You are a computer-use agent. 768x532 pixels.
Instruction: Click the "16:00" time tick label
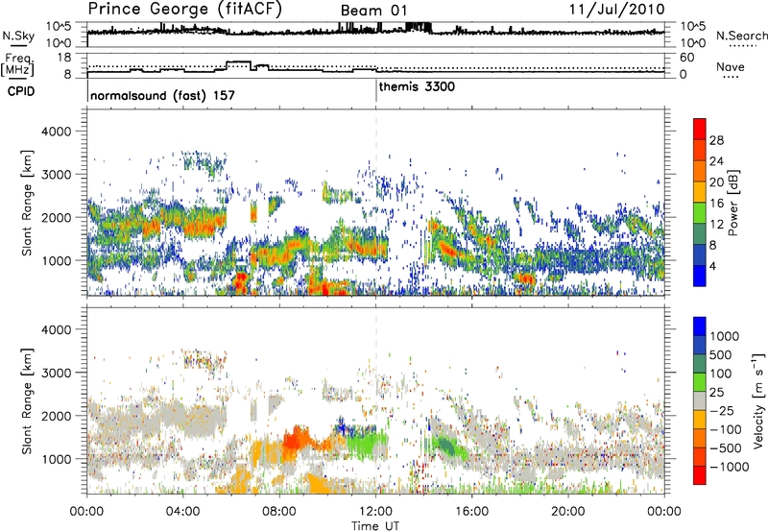[471, 512]
